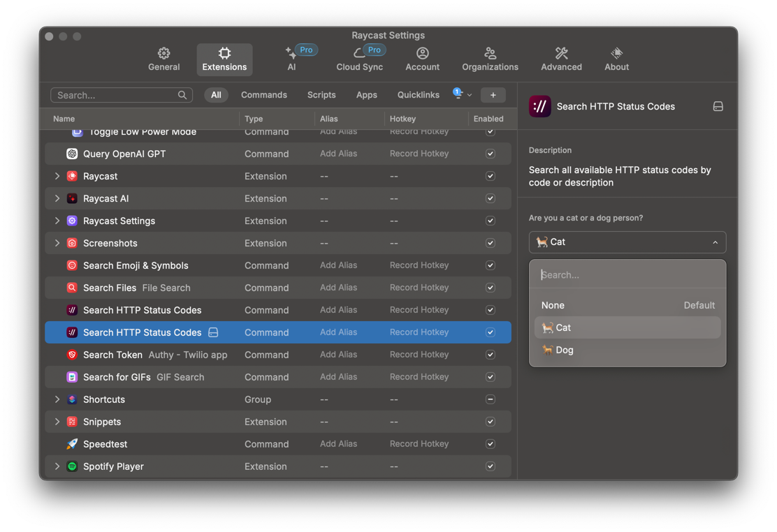Viewport: 777px width, 532px height.
Task: Uncheck enabled box on highlighted HTTP row
Action: click(490, 332)
